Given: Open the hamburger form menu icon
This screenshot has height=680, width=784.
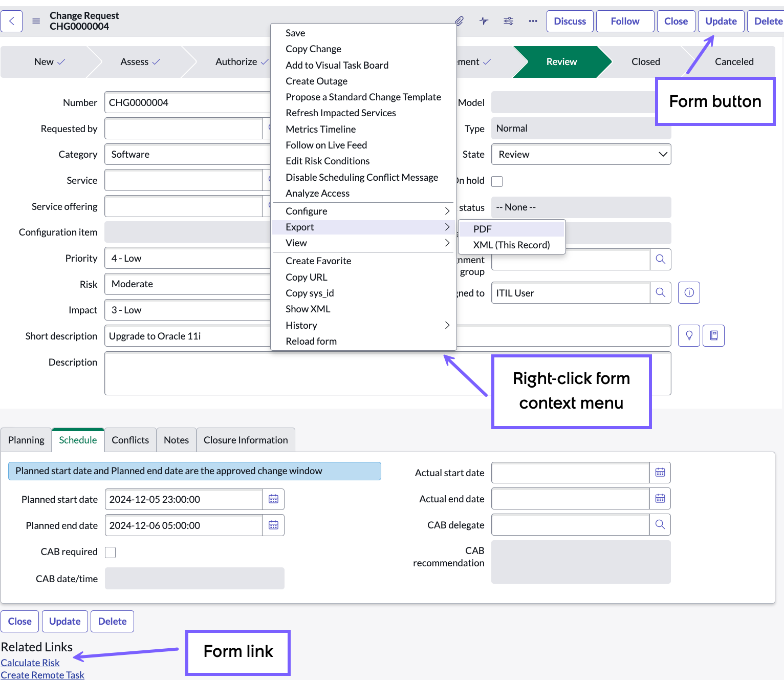Looking at the screenshot, I should pyautogui.click(x=36, y=21).
